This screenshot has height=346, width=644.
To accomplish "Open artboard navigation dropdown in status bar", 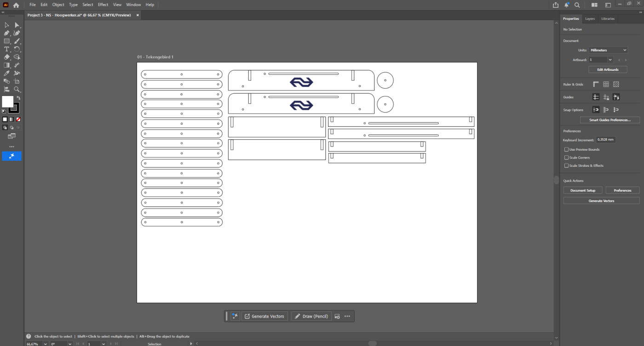I will tap(103, 344).
